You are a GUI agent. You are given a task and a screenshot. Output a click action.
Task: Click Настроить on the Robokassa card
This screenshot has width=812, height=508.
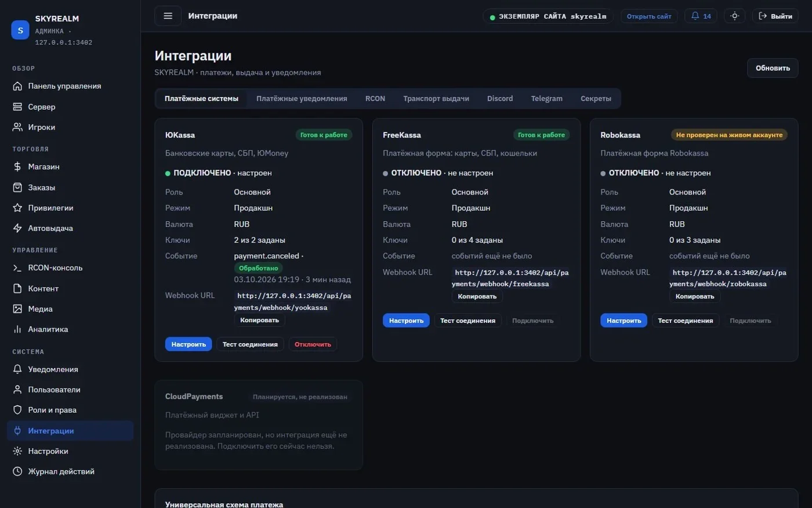(x=623, y=320)
